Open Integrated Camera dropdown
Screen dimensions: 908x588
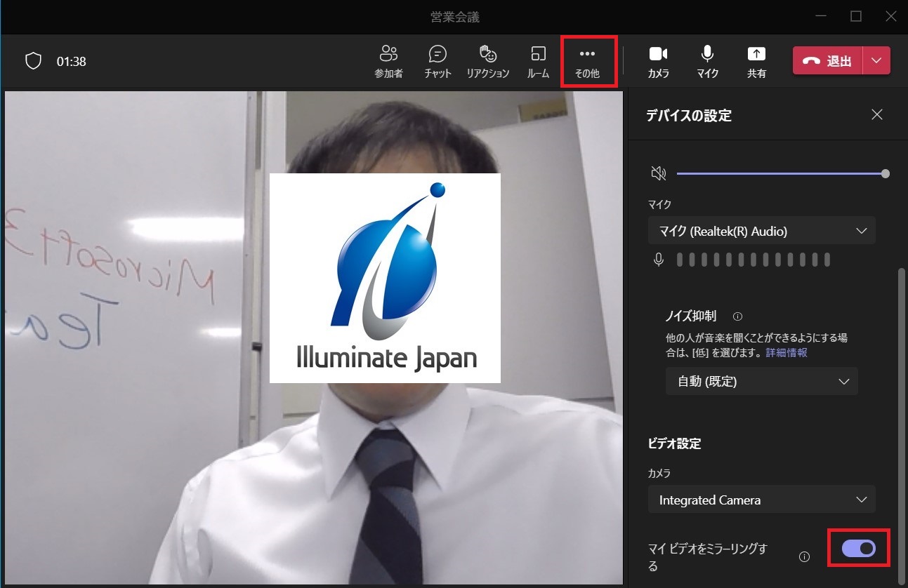(762, 500)
